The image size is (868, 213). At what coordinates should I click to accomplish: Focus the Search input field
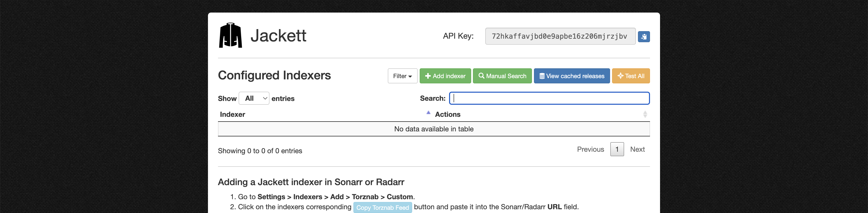549,98
